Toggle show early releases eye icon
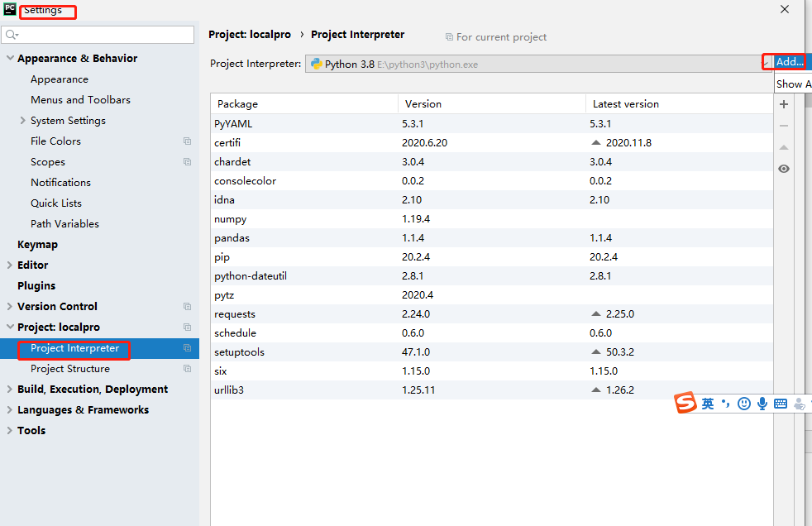Image resolution: width=812 pixels, height=526 pixels. pyautogui.click(x=784, y=169)
